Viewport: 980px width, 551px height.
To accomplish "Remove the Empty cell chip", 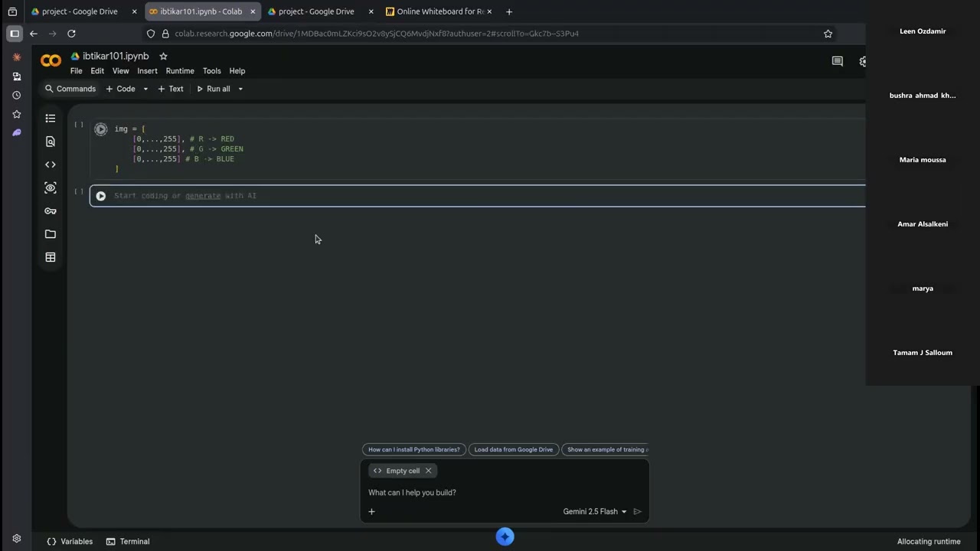I will (429, 471).
